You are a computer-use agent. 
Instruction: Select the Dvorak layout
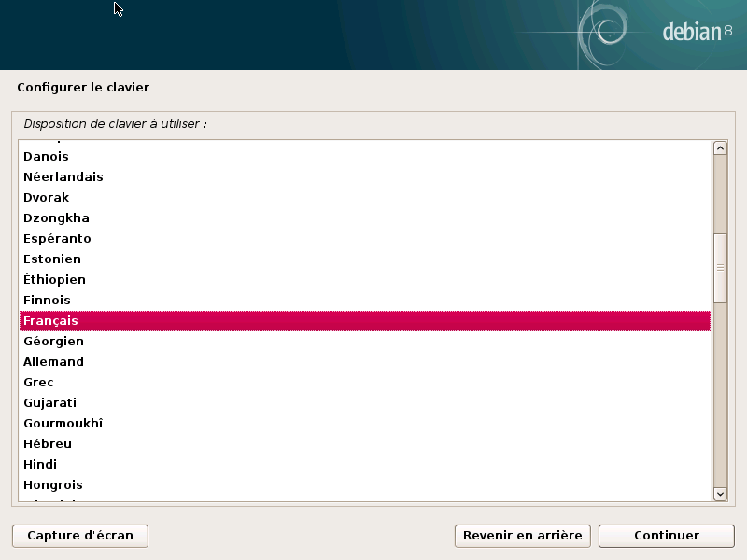(x=46, y=198)
